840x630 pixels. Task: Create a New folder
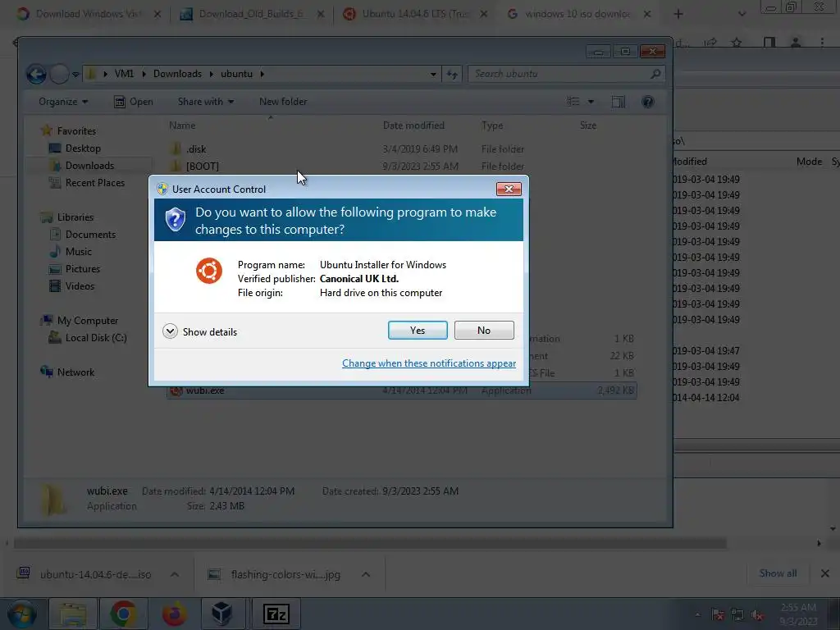click(x=283, y=102)
